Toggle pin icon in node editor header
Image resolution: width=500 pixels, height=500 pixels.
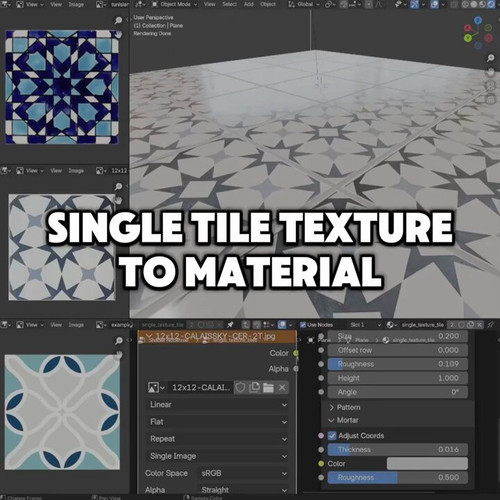pos(230,325)
